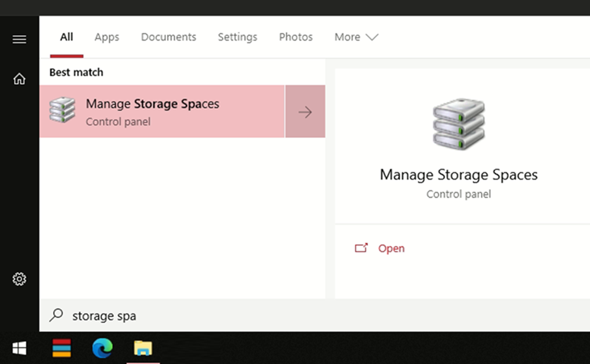Click the Windows Start button
Image resolution: width=590 pixels, height=364 pixels.
coord(19,348)
